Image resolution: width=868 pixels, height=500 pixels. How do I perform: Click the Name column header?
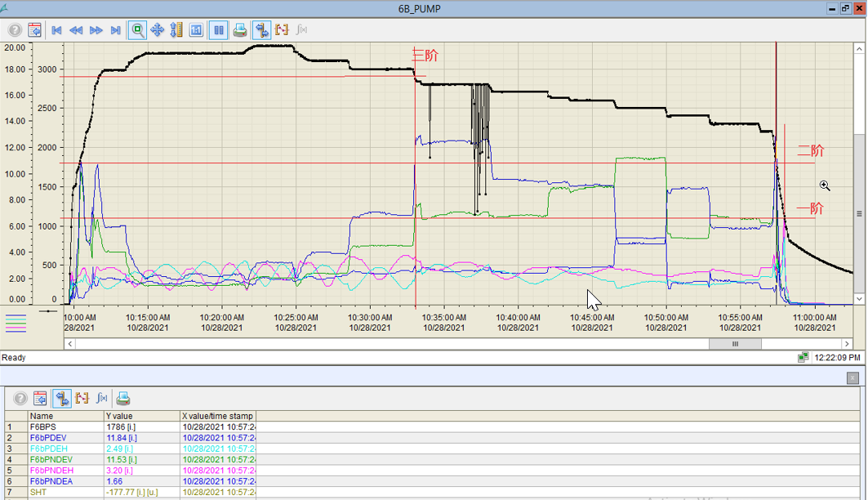pos(66,416)
